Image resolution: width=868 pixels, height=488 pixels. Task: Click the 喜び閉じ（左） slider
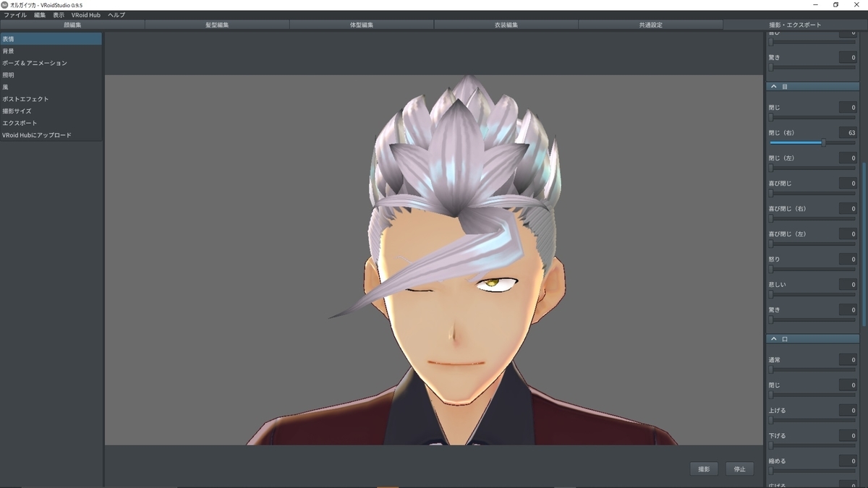(x=812, y=244)
